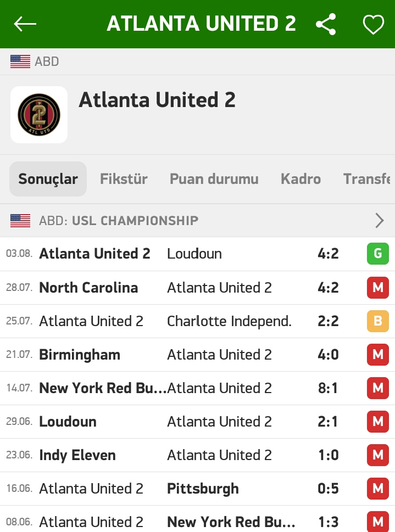The image size is (395, 532).
Task: Tap the USA flag next to ABD
Action: click(20, 61)
